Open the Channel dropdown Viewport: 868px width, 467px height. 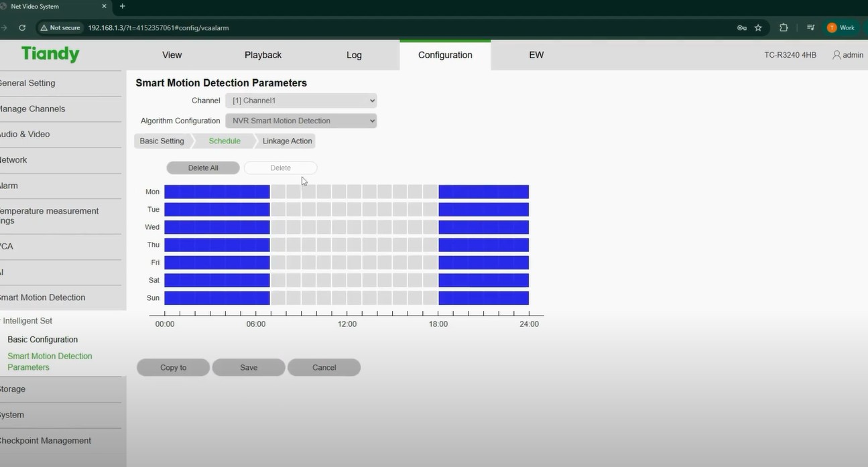click(x=301, y=101)
